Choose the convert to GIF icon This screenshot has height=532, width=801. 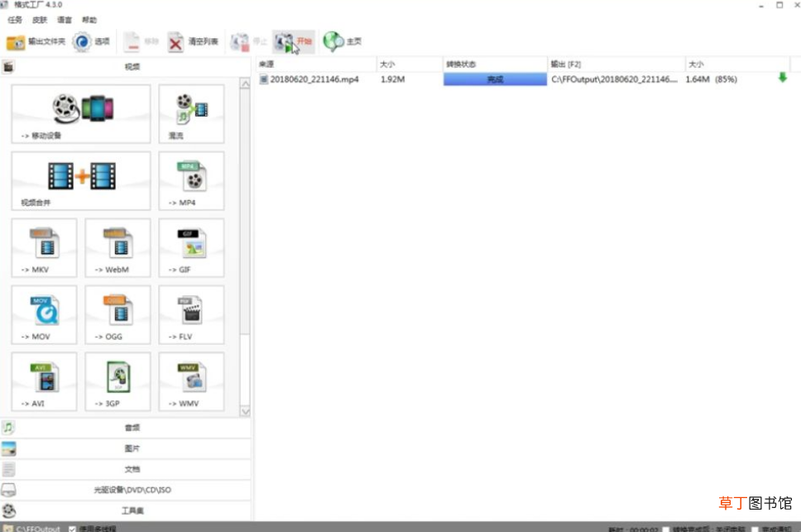[191, 247]
